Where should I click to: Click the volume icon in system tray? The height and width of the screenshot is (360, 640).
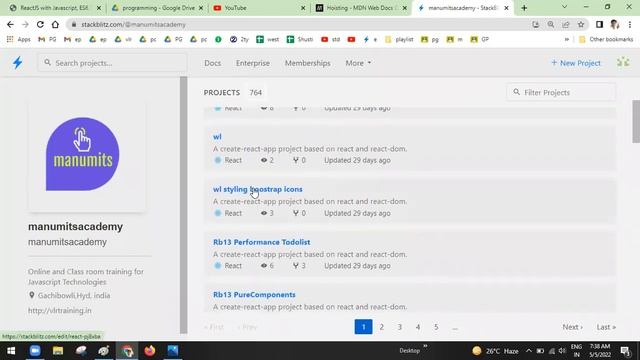562,351
